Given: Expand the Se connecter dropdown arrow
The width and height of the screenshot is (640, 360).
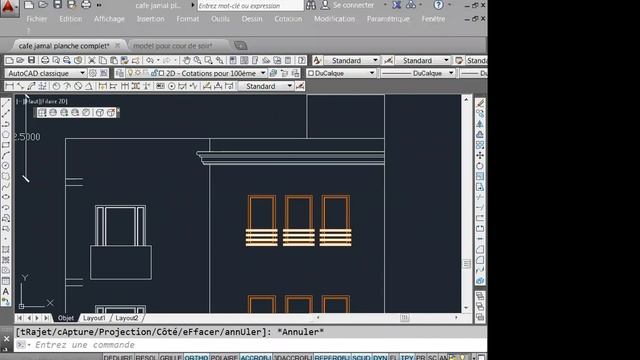Looking at the screenshot, I should tap(385, 5).
